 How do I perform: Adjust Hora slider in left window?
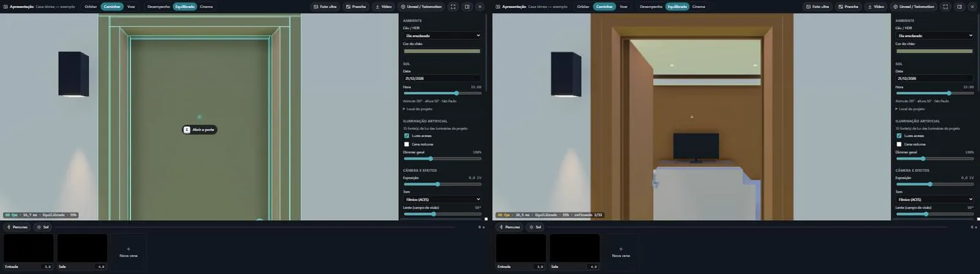(x=442, y=93)
